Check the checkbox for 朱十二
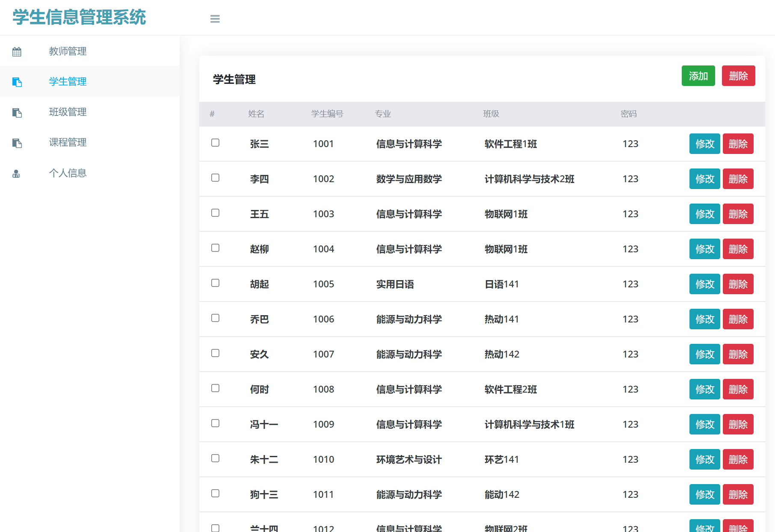 click(215, 458)
